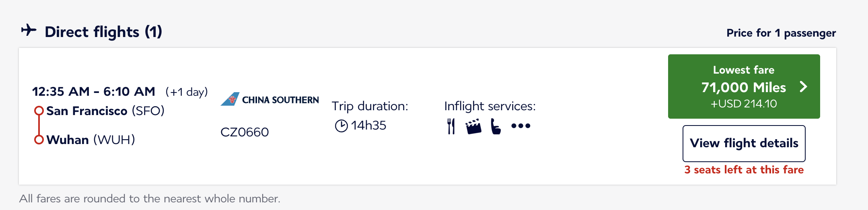Click the 14h35 trip duration text
Viewport: 868px width, 210px height.
click(368, 126)
